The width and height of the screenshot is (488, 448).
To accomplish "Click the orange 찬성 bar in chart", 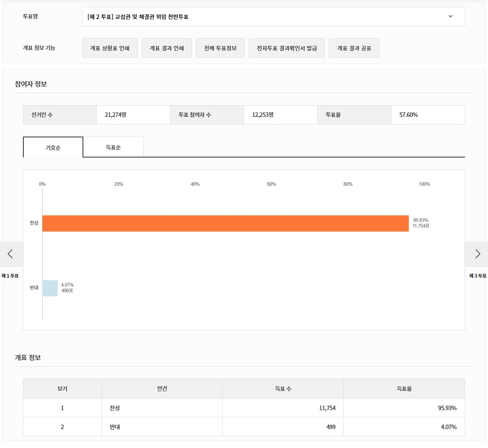I will tap(225, 223).
